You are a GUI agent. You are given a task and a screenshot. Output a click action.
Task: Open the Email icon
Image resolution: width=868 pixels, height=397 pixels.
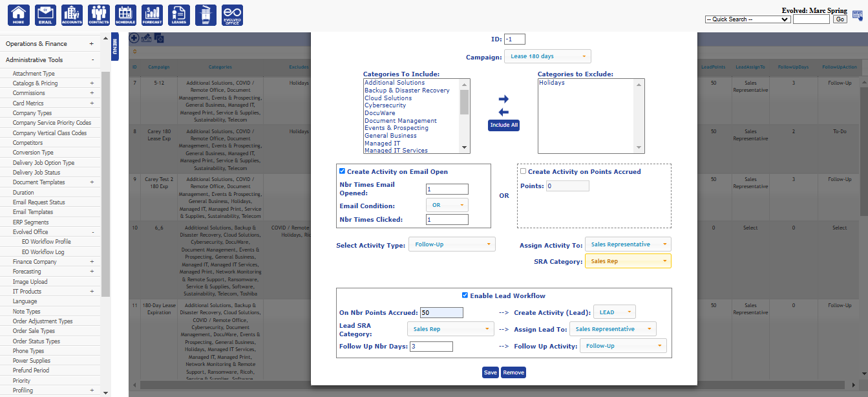pyautogui.click(x=45, y=15)
